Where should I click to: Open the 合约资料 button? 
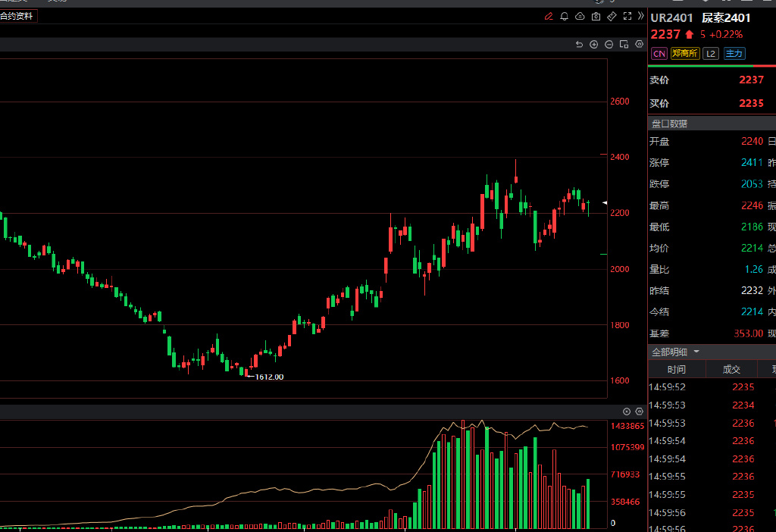(17, 16)
